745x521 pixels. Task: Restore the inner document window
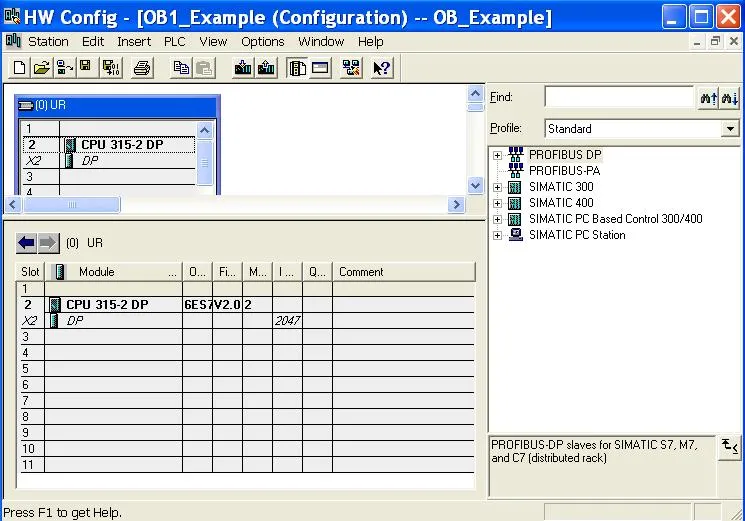[715, 41]
